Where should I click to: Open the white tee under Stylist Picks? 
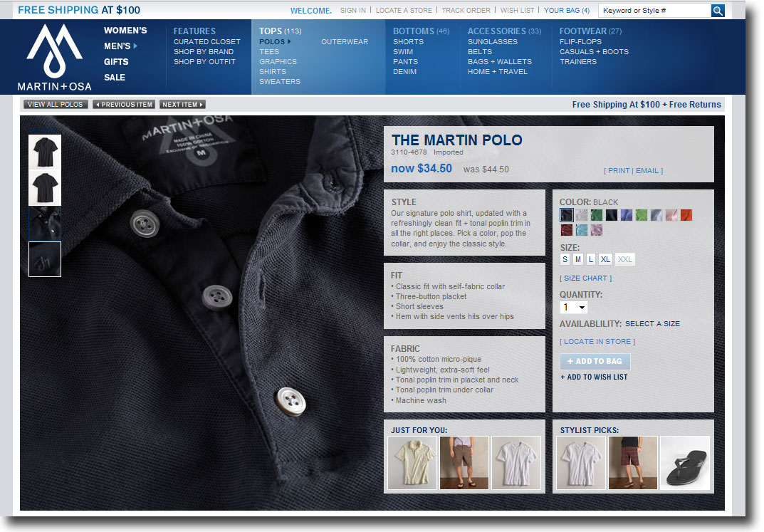point(581,463)
